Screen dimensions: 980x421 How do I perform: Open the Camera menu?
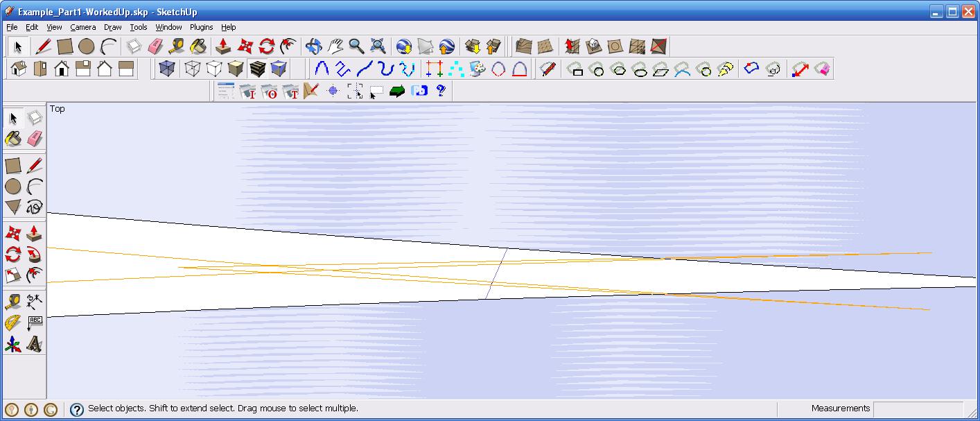pos(82,27)
